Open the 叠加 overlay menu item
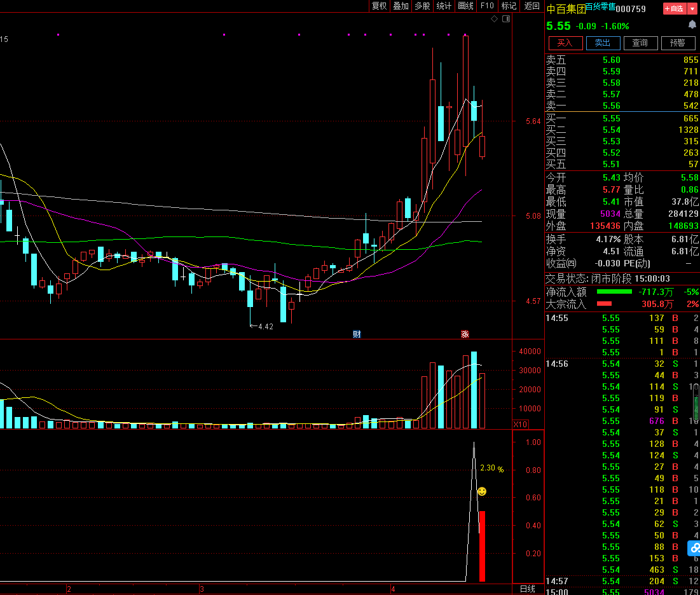 point(401,6)
